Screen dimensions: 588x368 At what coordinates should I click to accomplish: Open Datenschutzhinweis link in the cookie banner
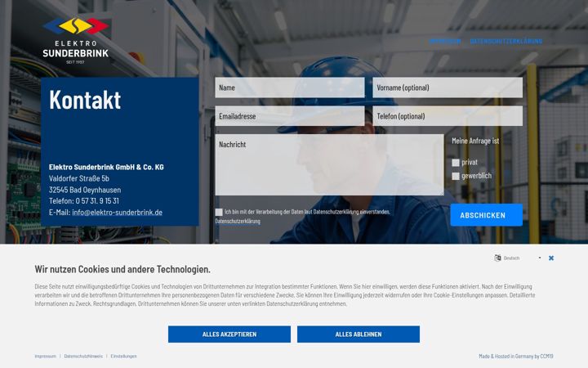(83, 356)
